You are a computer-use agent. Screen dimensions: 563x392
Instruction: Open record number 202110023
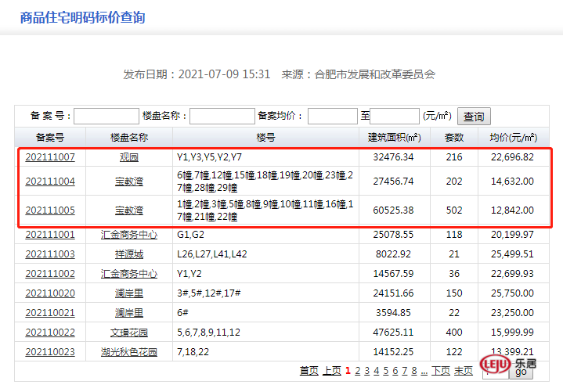pos(50,352)
